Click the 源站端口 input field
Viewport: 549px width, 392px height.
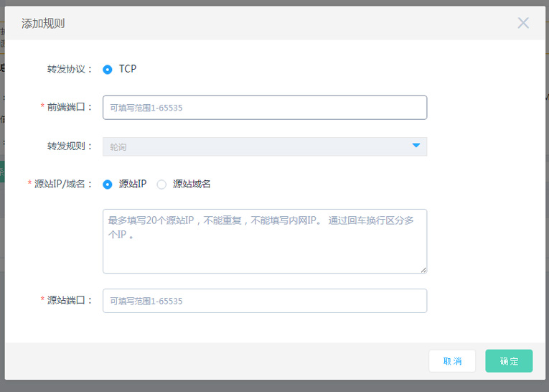265,301
